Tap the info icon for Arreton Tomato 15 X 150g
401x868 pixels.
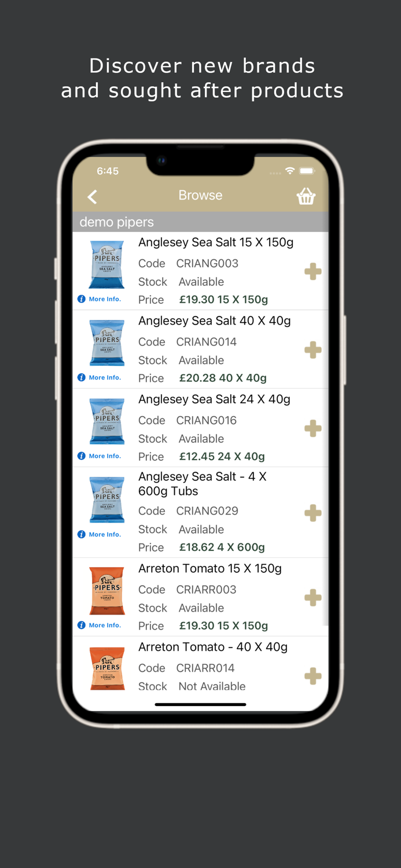coord(81,625)
